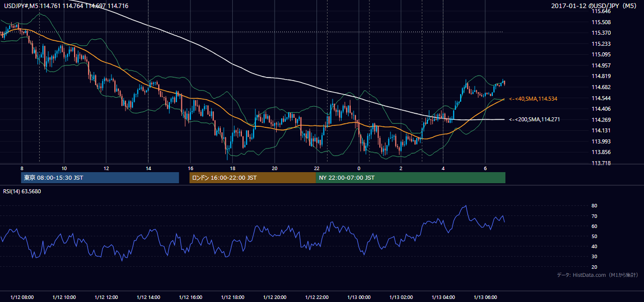Click hour label 2 under the price chart
The height and width of the screenshot is (302, 644).
[x=401, y=168]
